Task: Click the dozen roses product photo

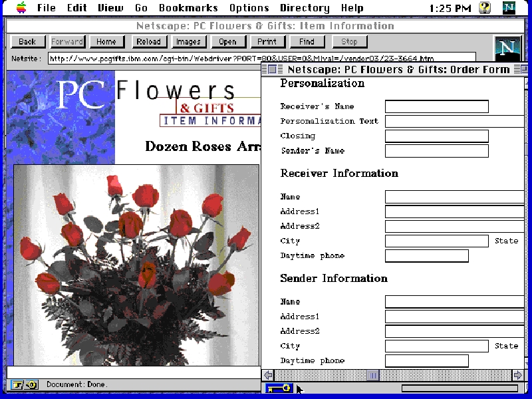Action: [x=136, y=265]
